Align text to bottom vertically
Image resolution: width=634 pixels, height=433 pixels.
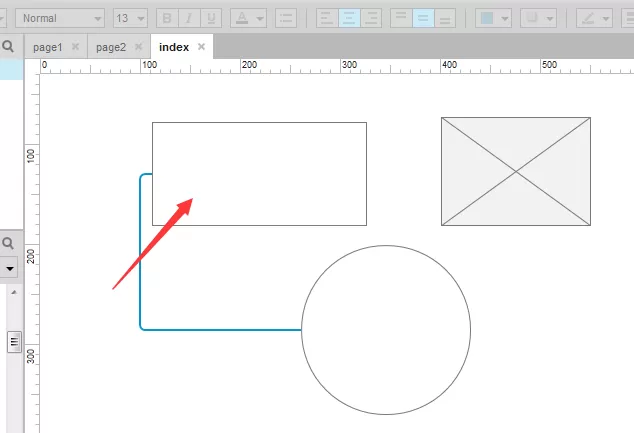pos(445,18)
